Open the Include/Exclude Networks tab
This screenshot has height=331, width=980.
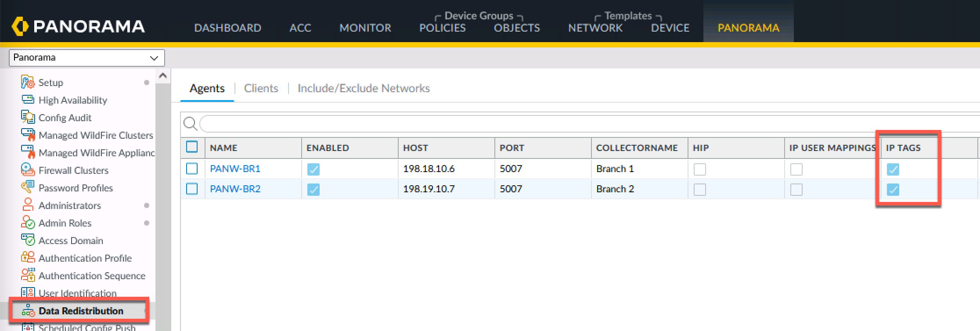363,88
